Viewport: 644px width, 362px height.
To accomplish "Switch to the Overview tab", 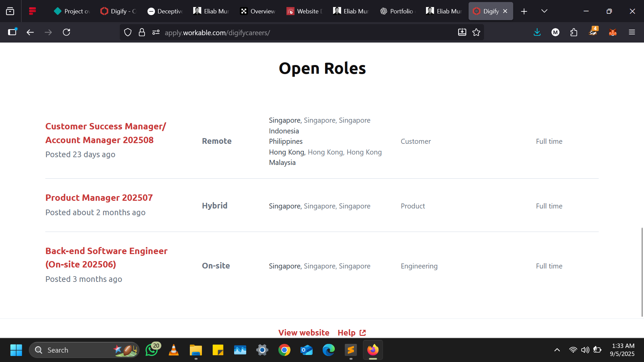I will (258, 11).
